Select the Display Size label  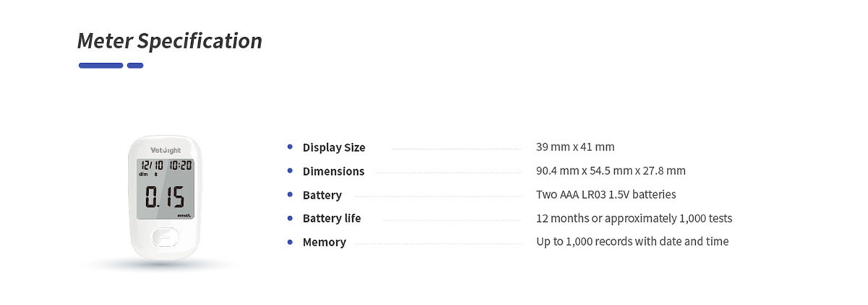click(x=333, y=147)
